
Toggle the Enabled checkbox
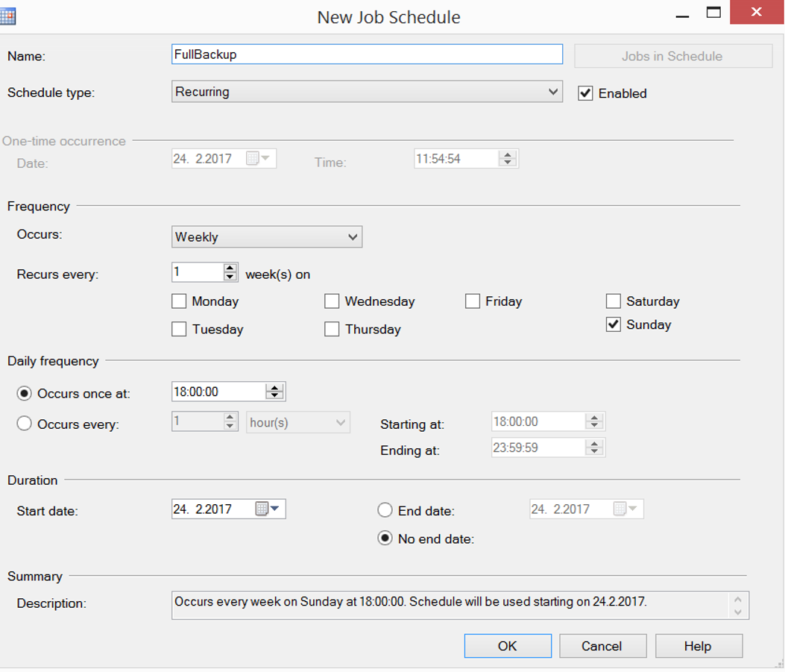coord(587,93)
